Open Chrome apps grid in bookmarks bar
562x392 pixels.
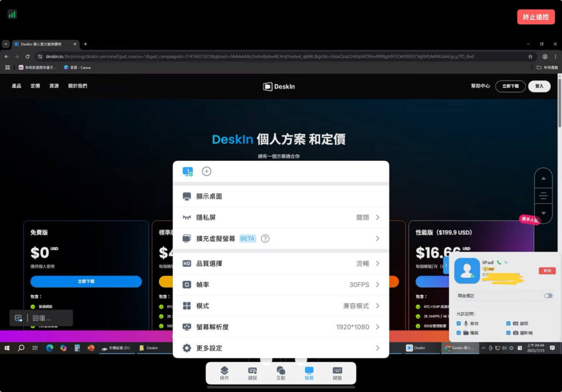coord(8,67)
